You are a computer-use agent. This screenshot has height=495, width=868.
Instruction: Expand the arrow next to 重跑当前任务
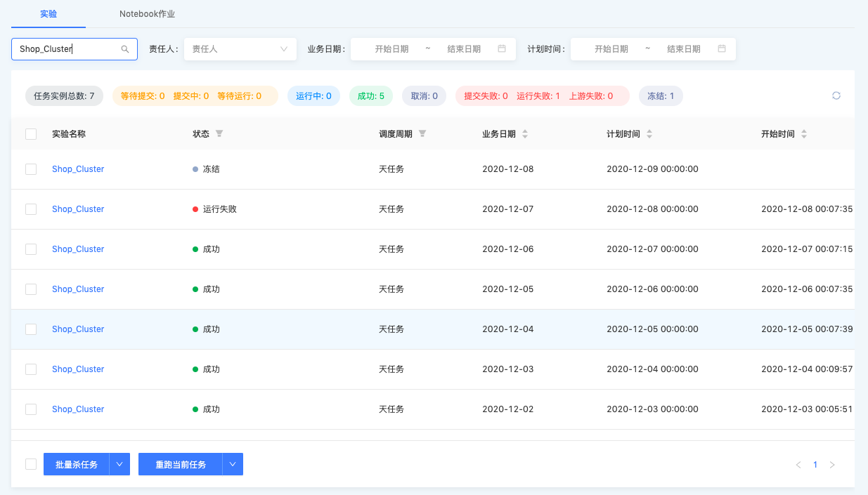tap(233, 464)
